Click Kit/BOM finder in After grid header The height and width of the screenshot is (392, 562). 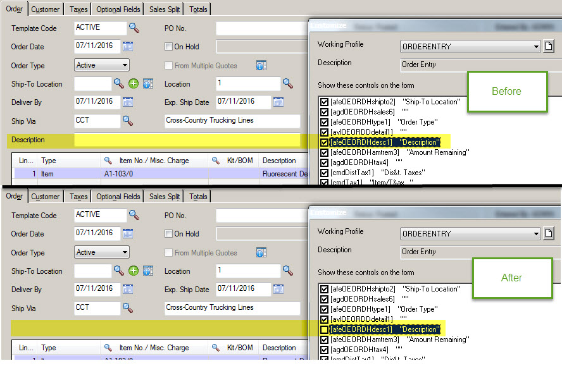coord(215,347)
